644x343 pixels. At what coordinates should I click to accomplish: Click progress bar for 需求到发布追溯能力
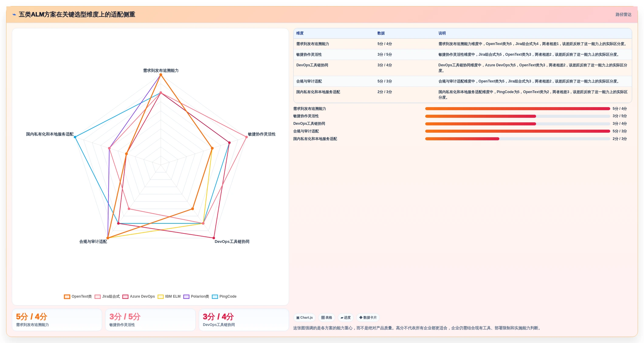pyautogui.click(x=518, y=109)
